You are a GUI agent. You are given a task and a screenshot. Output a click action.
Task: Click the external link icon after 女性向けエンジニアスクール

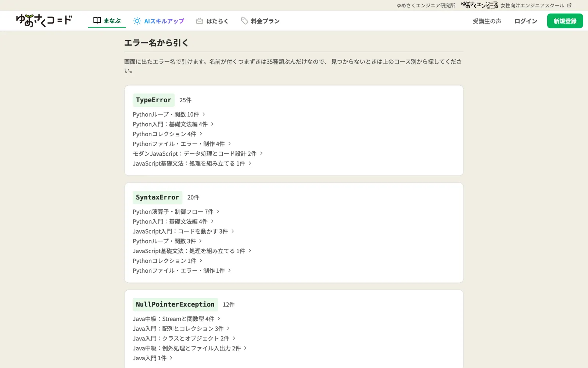point(569,6)
